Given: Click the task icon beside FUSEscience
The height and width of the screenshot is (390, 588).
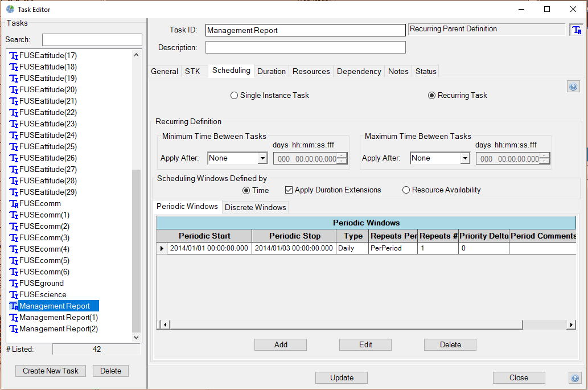Looking at the screenshot, I should point(13,294).
